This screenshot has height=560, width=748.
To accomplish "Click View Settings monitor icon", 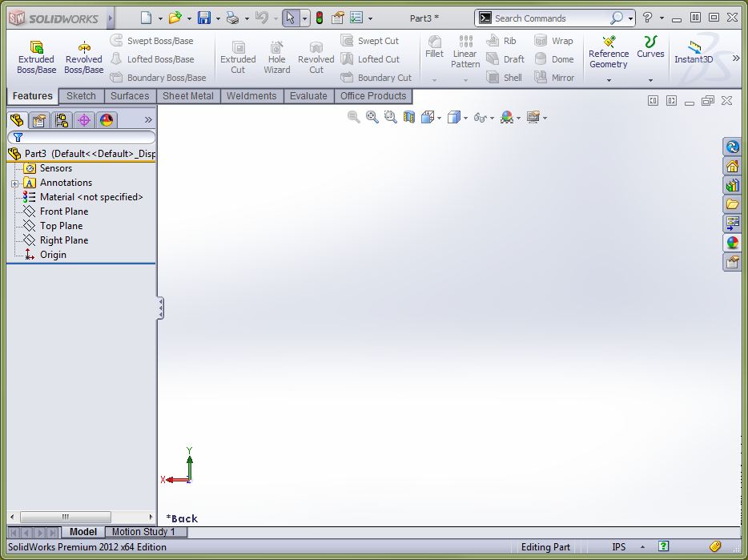I will 533,117.
